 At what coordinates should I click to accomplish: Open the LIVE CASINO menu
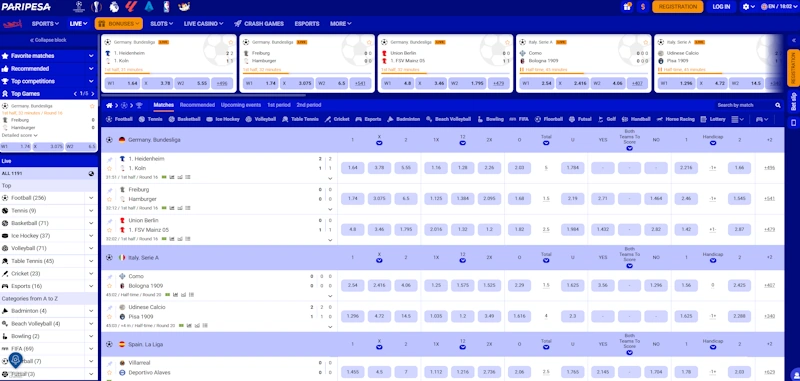[x=204, y=23]
